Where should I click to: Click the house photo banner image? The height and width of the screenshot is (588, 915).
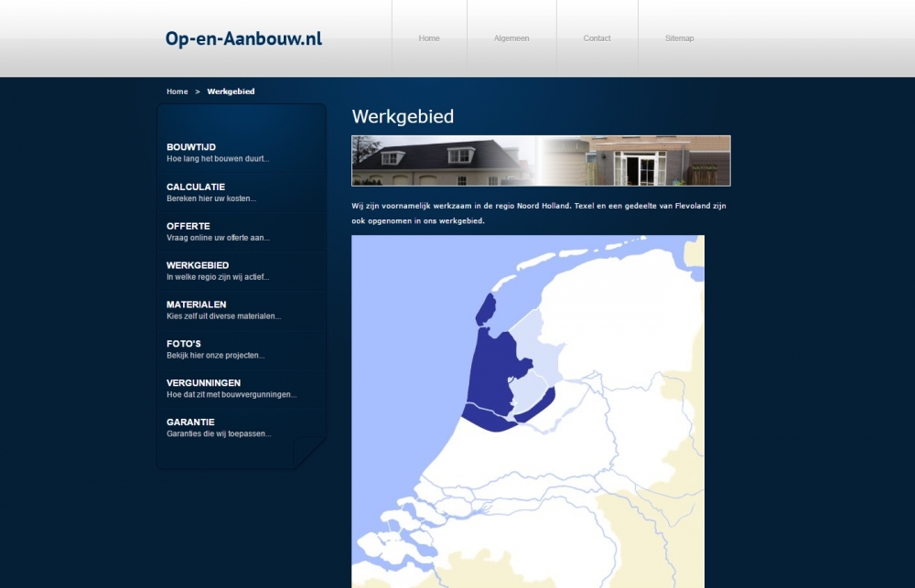pos(541,161)
